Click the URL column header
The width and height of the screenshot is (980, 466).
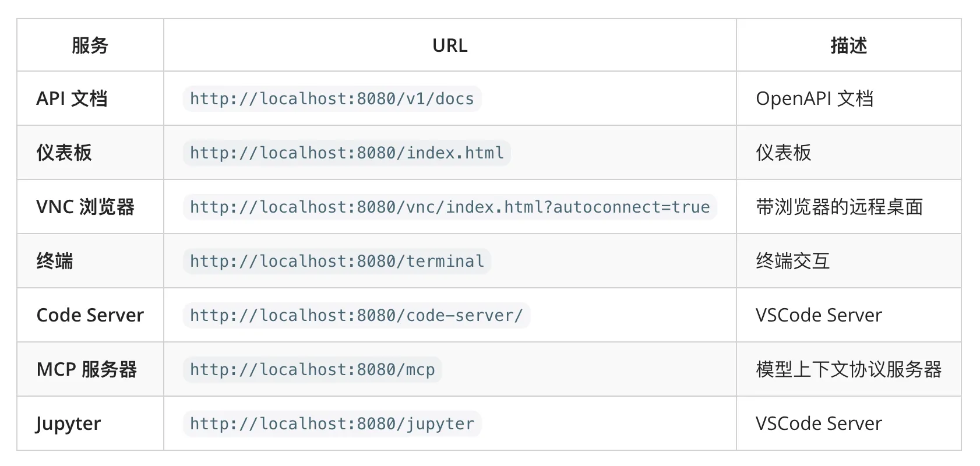(x=450, y=45)
